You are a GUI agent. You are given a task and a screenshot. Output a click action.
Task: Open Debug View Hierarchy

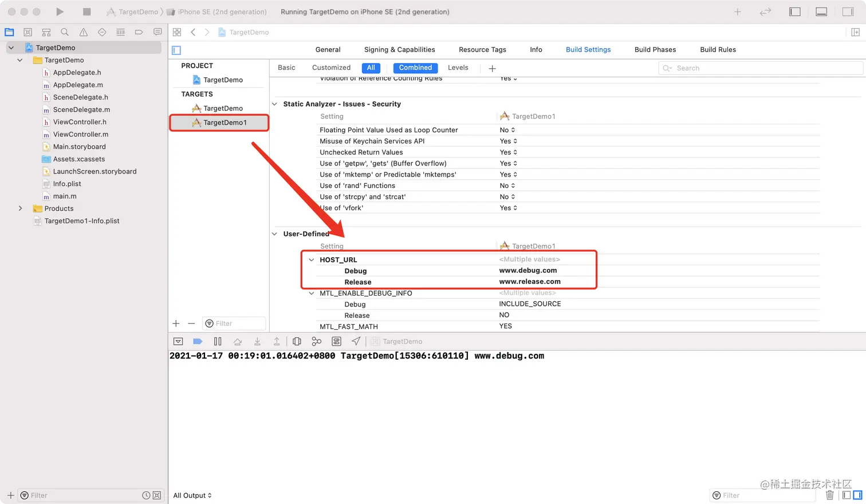click(x=297, y=341)
